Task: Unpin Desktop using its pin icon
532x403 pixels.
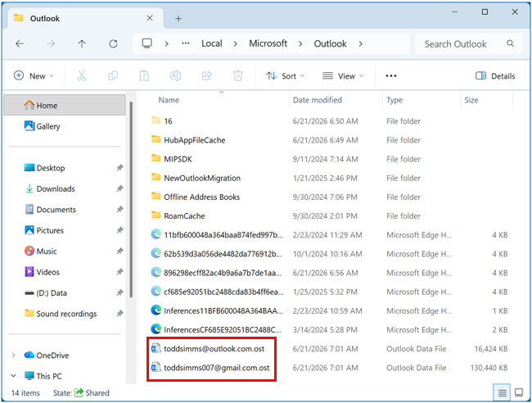Action: click(119, 168)
